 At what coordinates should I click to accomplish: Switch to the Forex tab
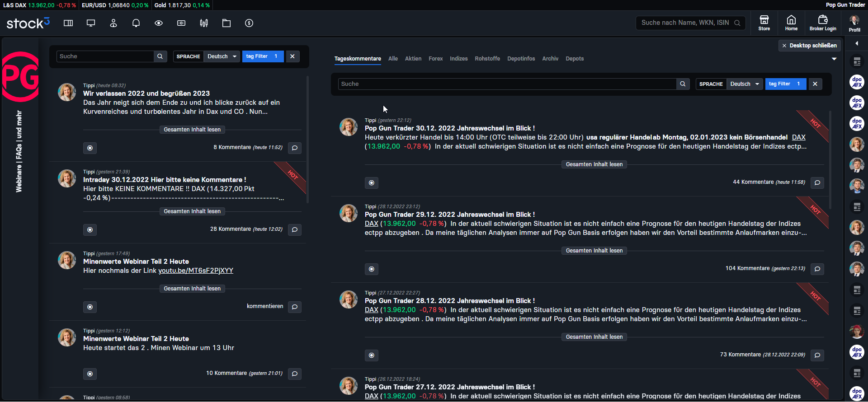pos(436,59)
